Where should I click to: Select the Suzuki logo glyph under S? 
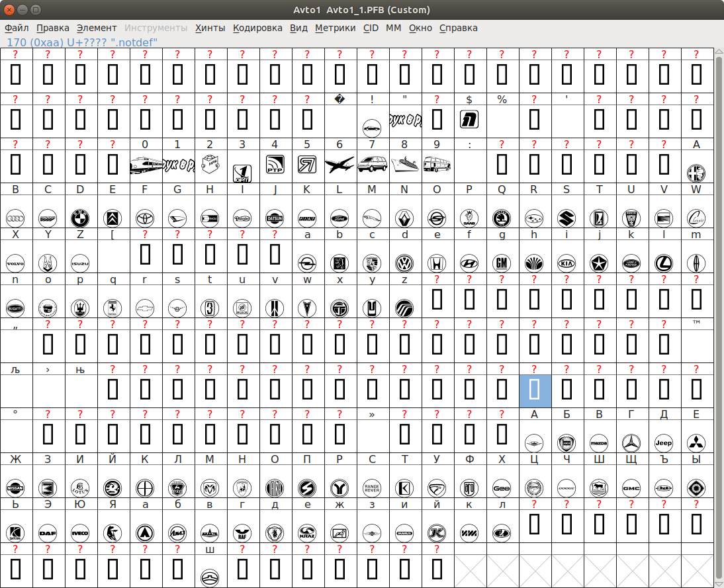pyautogui.click(x=566, y=218)
